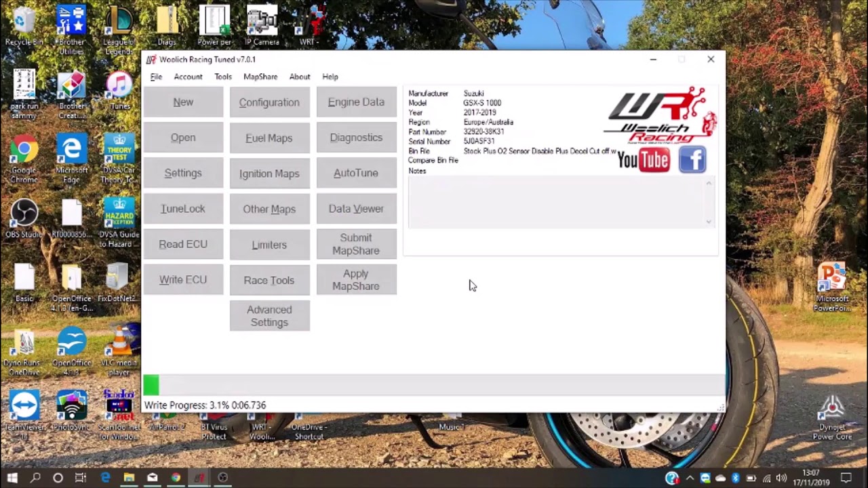Select the iTunes desktop shortcut
Image resolution: width=868 pixels, height=488 pixels.
(x=119, y=90)
